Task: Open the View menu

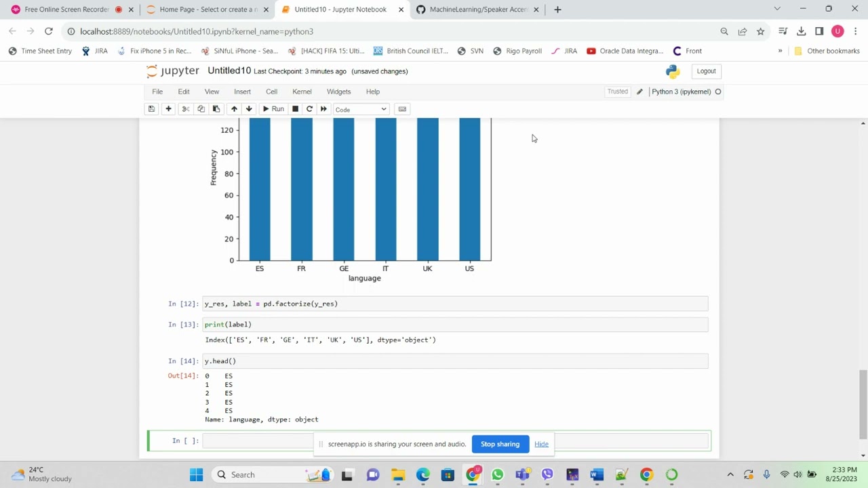Action: 212,91
